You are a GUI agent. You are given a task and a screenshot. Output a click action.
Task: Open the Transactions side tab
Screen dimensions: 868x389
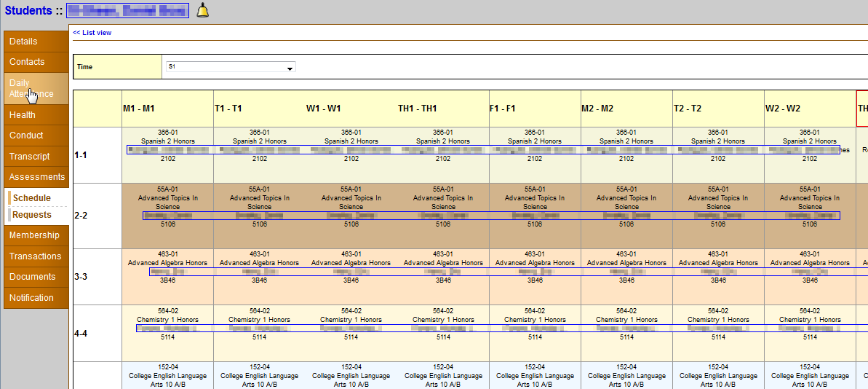pyautogui.click(x=36, y=256)
